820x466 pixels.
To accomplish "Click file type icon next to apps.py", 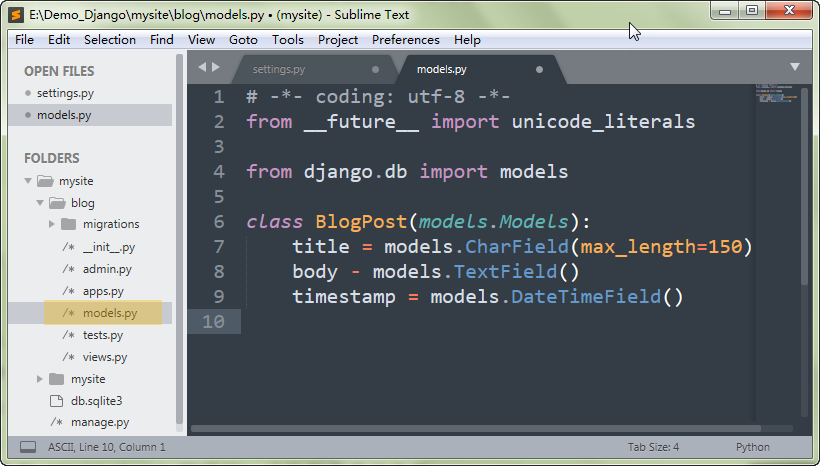I will tap(69, 291).
